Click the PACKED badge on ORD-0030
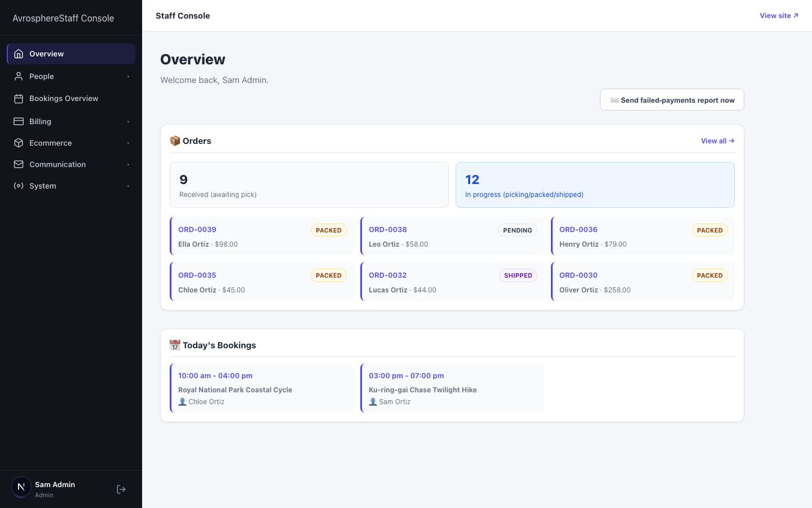This screenshot has width=812, height=508. pos(709,276)
